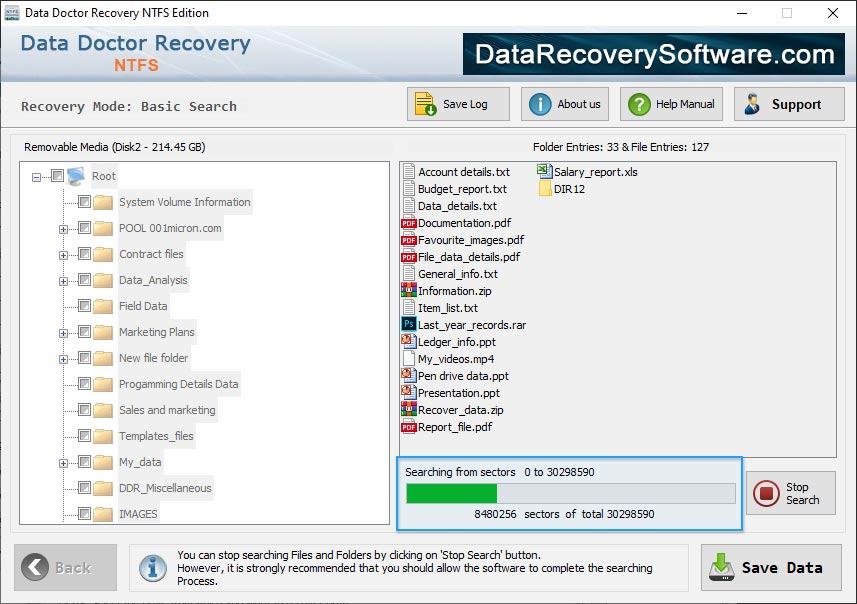Click the About us info icon
The width and height of the screenshot is (857, 604).
click(x=538, y=103)
